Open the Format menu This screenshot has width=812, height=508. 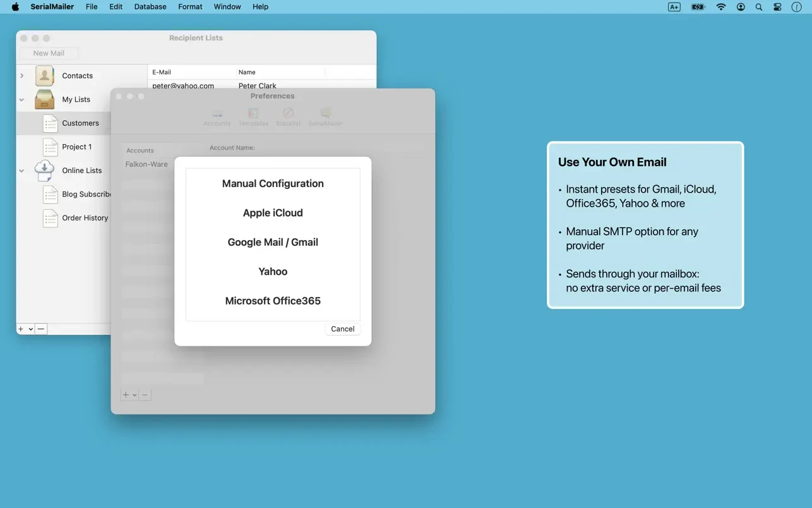click(x=190, y=7)
